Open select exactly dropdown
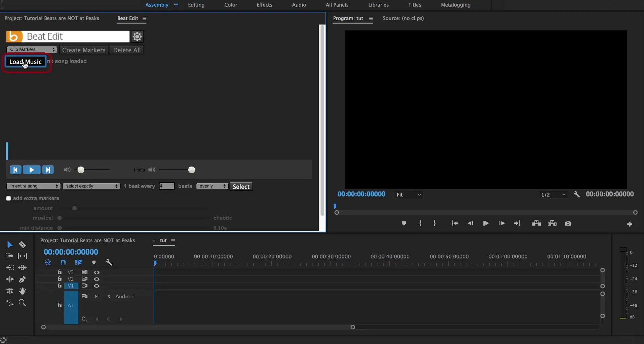The height and width of the screenshot is (344, 644). [91, 186]
